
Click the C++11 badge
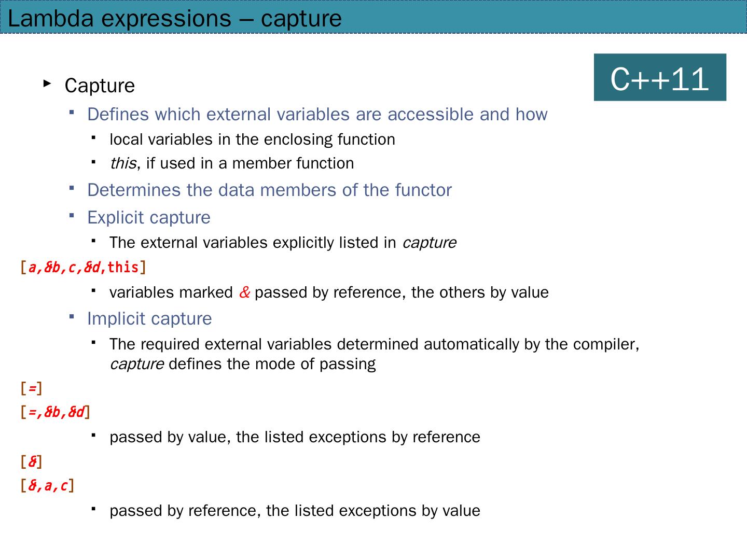point(659,77)
